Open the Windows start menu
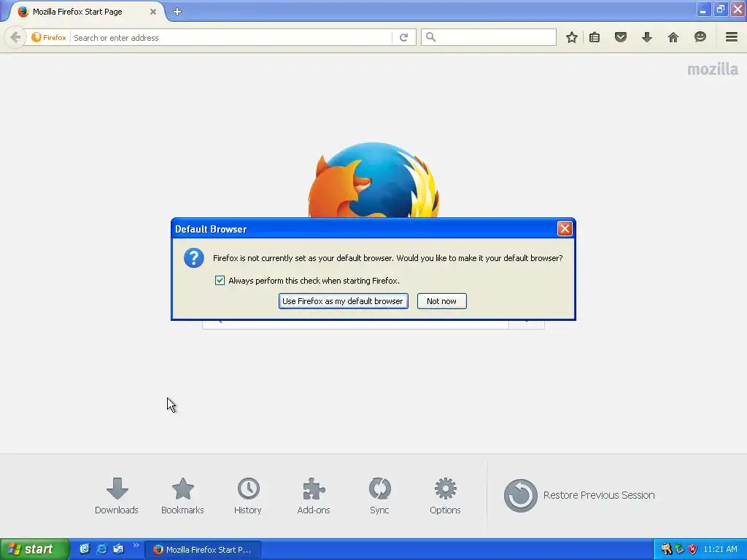The width and height of the screenshot is (747, 560). click(x=34, y=550)
